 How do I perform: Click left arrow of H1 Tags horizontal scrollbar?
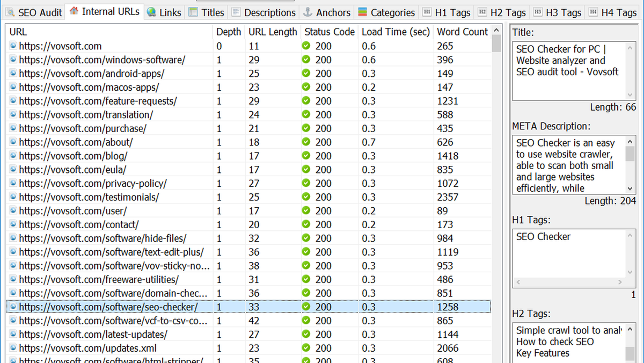[518, 282]
